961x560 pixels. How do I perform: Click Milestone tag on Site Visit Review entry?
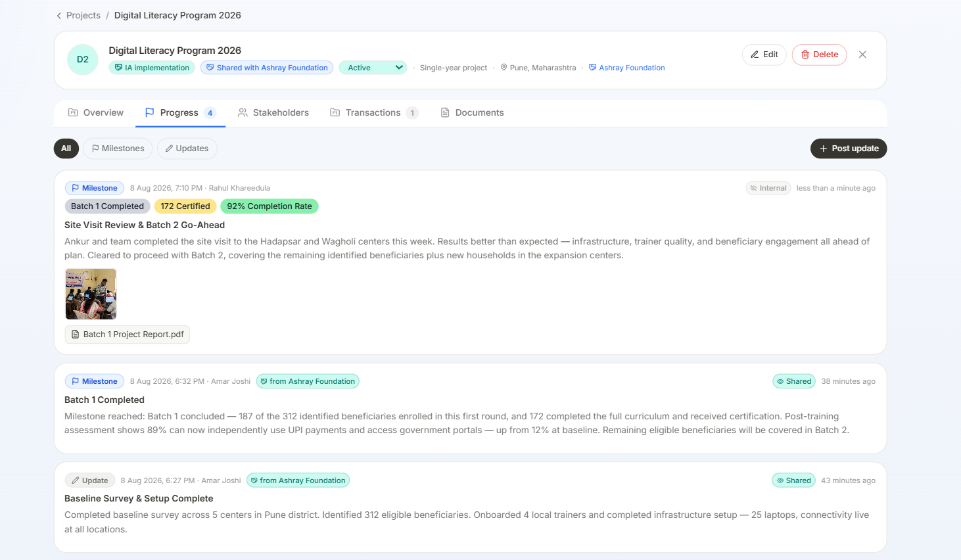pyautogui.click(x=95, y=188)
